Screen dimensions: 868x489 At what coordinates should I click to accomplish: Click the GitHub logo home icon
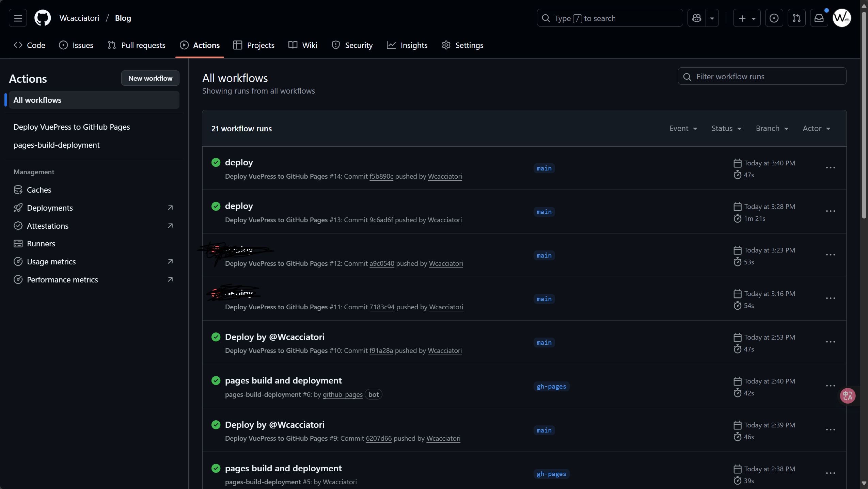[x=43, y=18]
